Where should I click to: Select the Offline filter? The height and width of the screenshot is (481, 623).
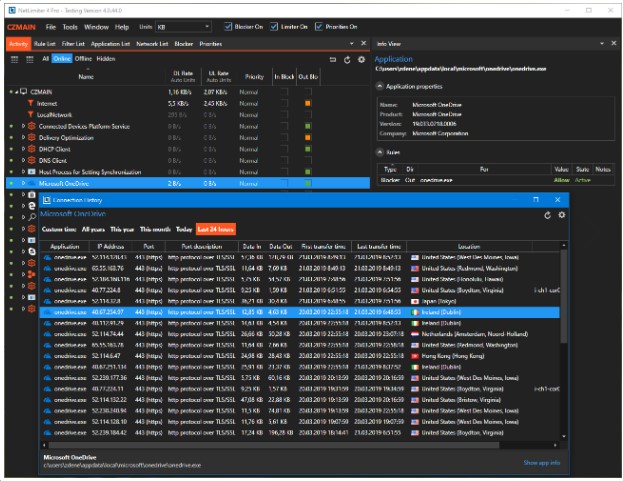83,59
